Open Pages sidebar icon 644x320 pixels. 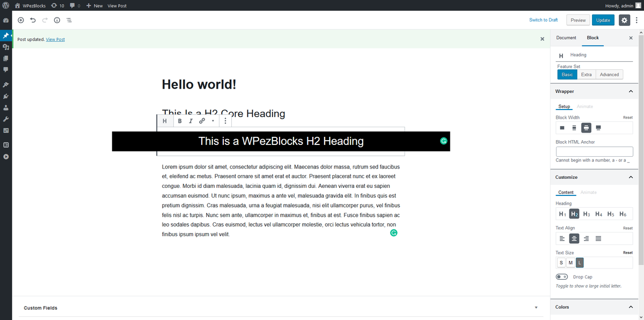click(6, 59)
